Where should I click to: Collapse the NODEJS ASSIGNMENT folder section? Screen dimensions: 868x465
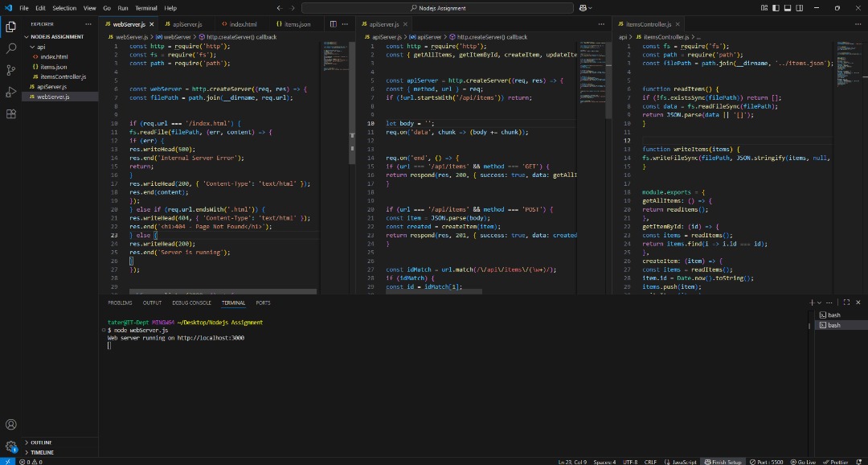click(x=58, y=36)
